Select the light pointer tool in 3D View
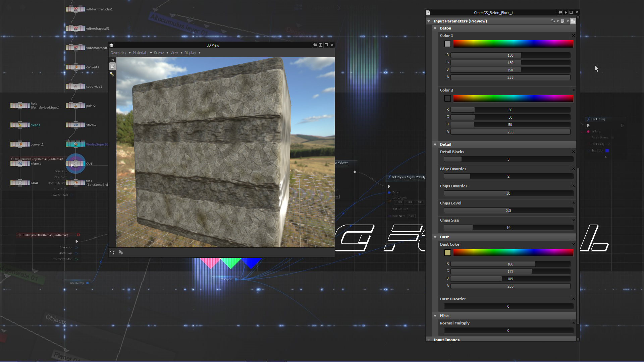This screenshot has height=362, width=644. coord(112,74)
